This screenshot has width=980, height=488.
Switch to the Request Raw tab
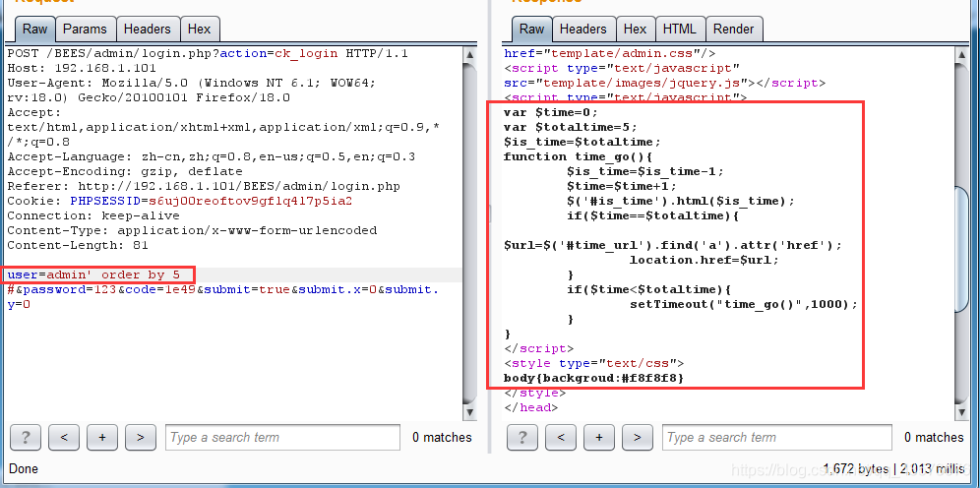tap(35, 29)
